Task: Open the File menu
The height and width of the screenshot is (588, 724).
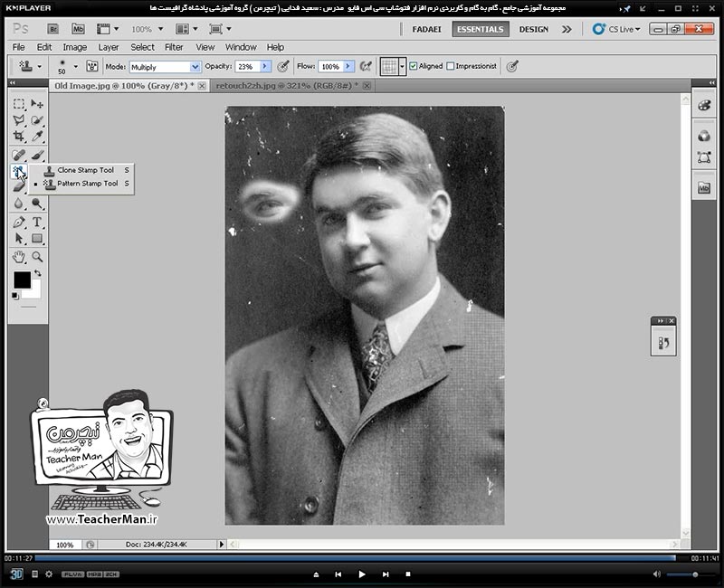Action: 18,47
